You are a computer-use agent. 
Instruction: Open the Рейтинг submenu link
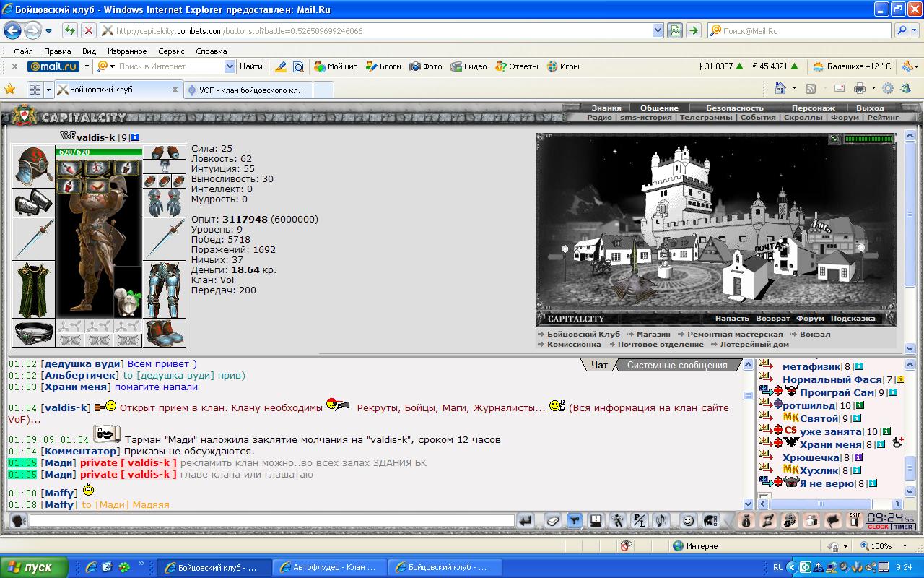(883, 117)
